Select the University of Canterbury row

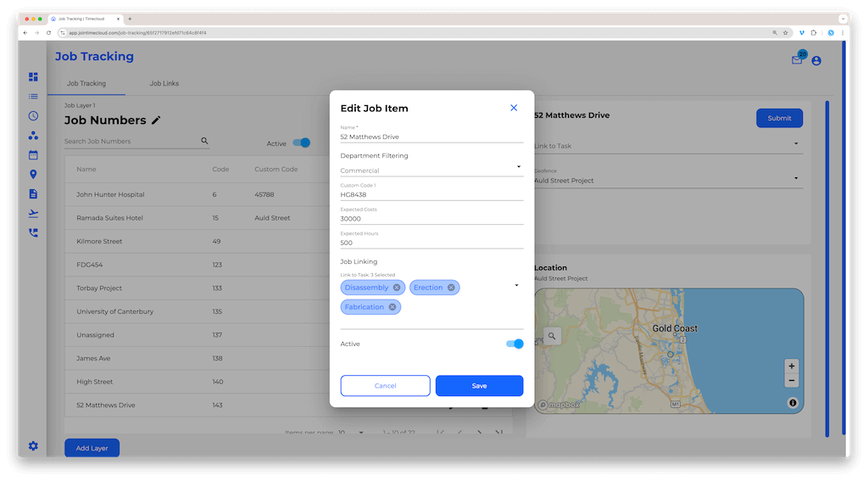[x=198, y=311]
